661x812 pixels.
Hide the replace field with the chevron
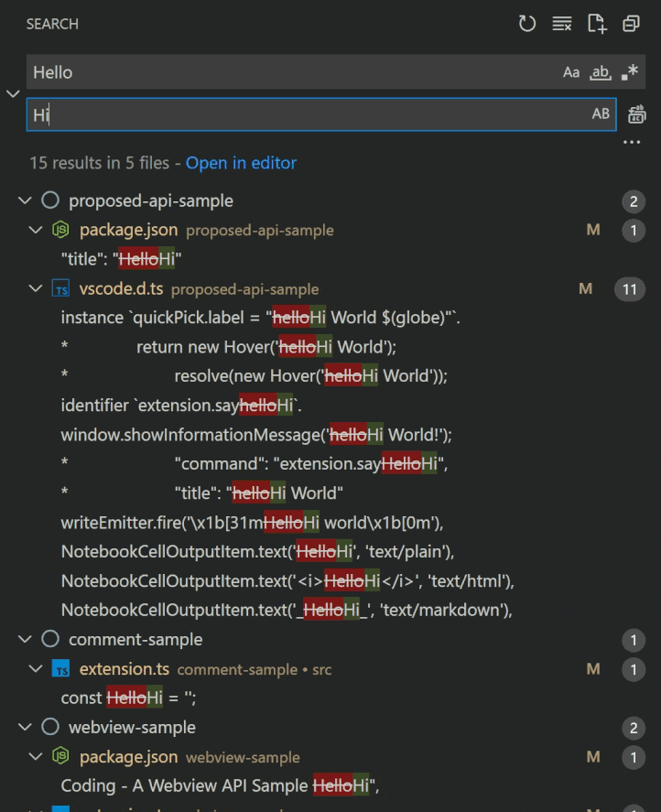13,92
